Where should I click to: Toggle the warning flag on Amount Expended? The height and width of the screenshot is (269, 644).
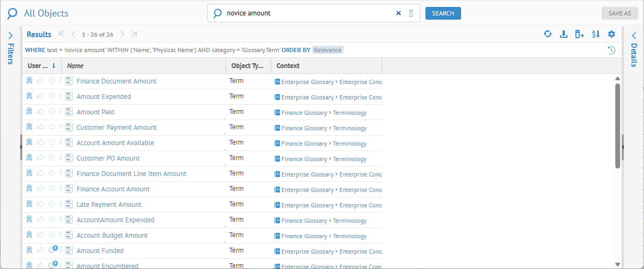(52, 96)
